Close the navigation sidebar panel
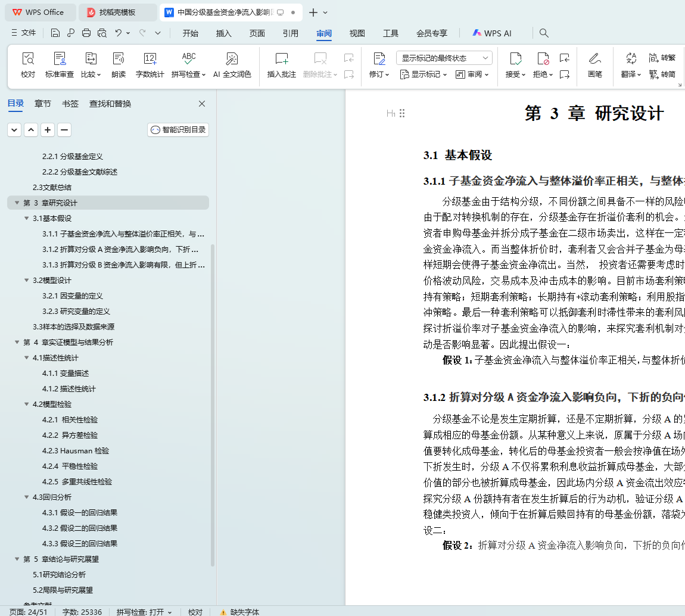 [202, 104]
